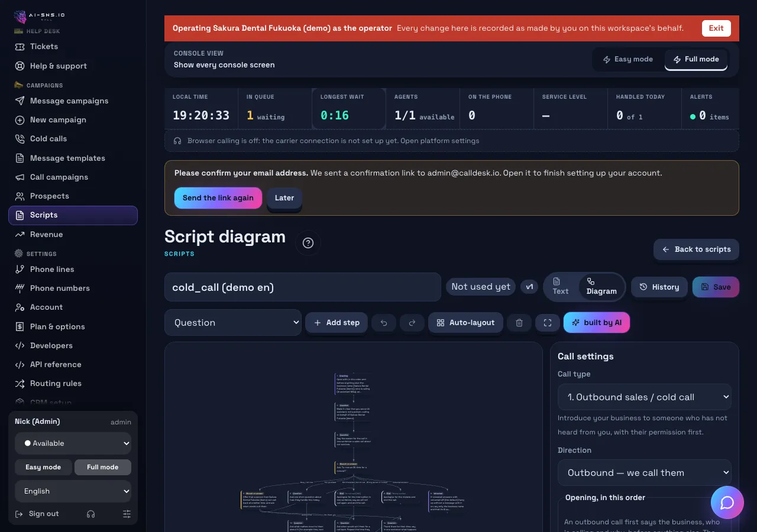Image resolution: width=757 pixels, height=532 pixels.
Task: Open the chat bubble widget
Action: pyautogui.click(x=727, y=502)
